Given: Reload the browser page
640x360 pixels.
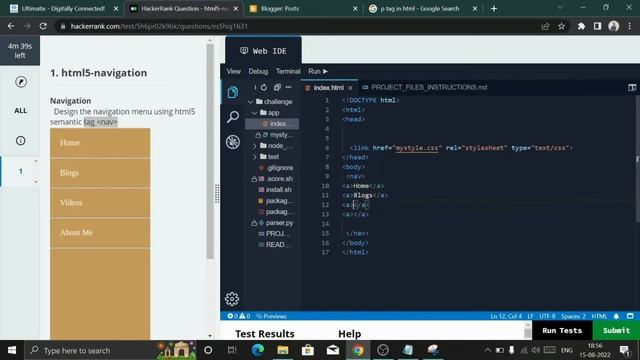Looking at the screenshot, I should coord(43,26).
